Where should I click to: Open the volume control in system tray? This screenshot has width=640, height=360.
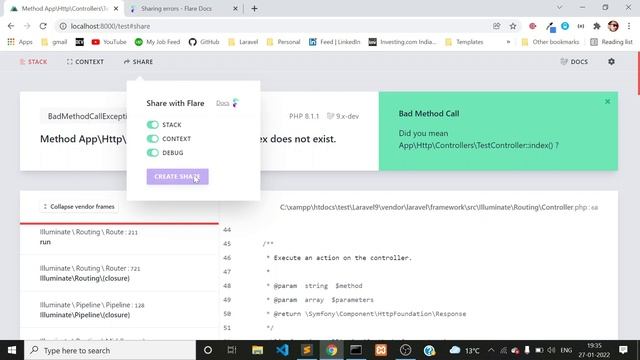pos(551,350)
